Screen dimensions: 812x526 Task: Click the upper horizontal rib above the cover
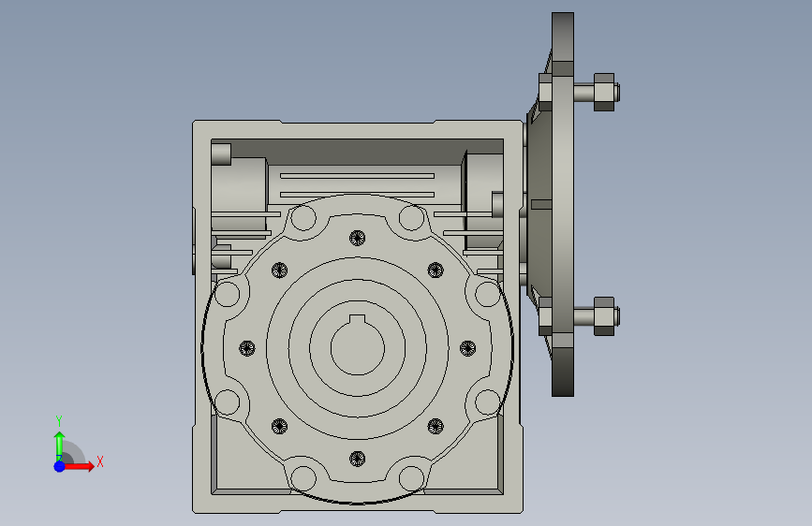point(358,176)
